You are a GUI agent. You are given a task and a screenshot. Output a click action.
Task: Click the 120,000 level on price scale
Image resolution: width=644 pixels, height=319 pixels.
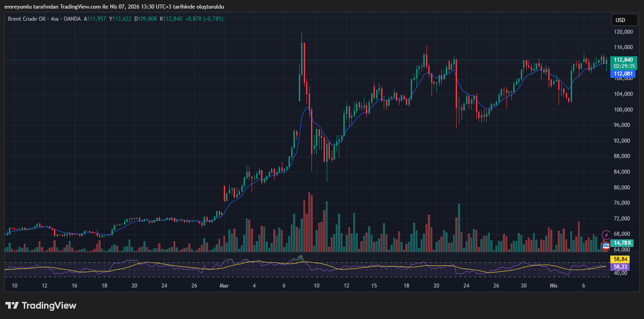(x=623, y=32)
